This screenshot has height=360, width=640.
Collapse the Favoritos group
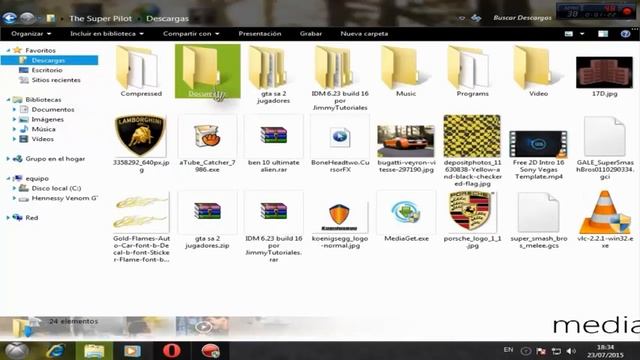coord(8,50)
